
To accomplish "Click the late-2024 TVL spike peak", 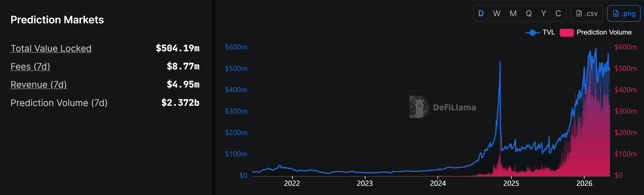I will [500, 62].
